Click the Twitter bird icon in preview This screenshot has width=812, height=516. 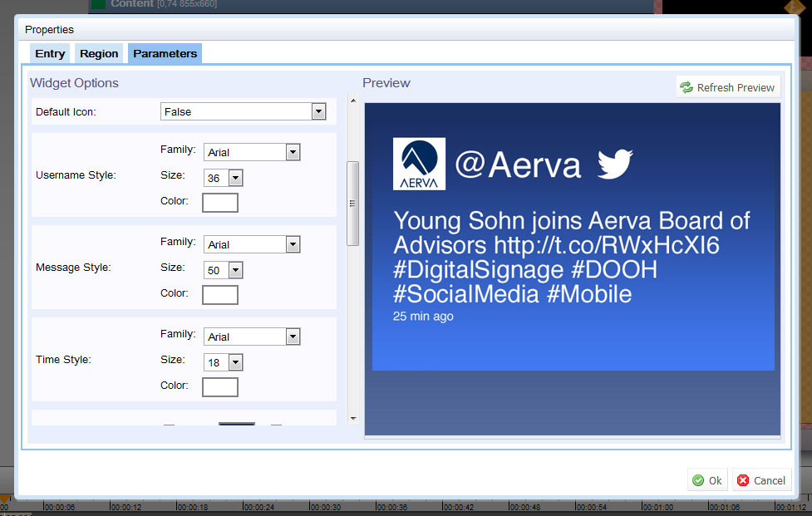pos(615,164)
